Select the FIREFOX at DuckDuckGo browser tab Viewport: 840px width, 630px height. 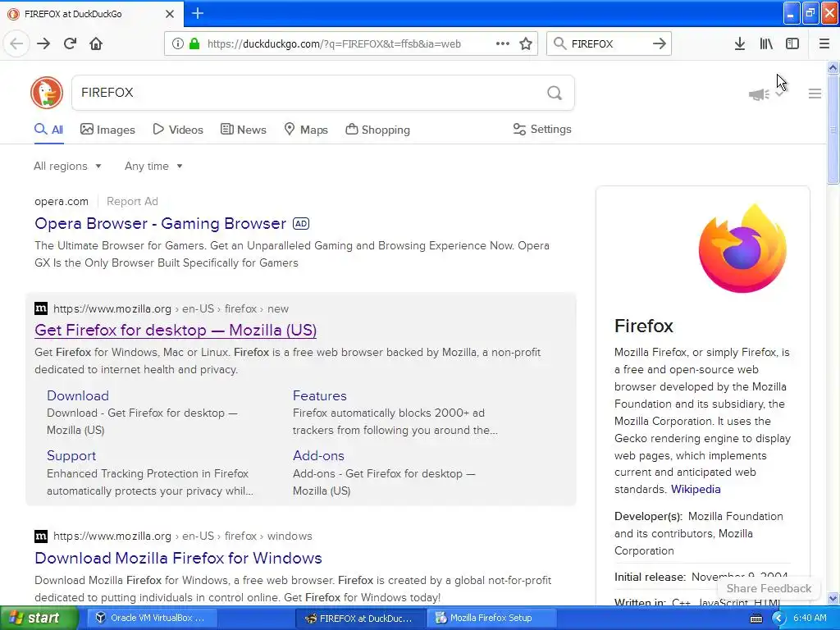pos(91,14)
